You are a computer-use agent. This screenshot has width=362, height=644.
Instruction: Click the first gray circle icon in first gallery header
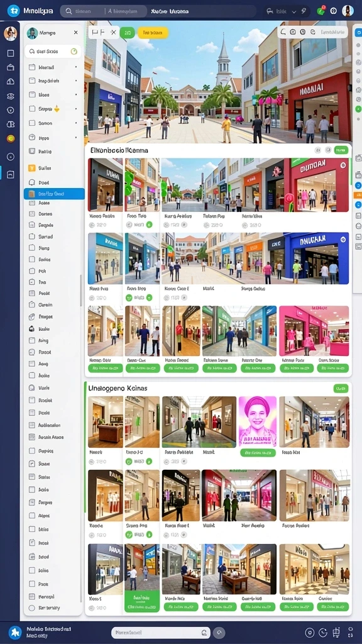point(318,150)
